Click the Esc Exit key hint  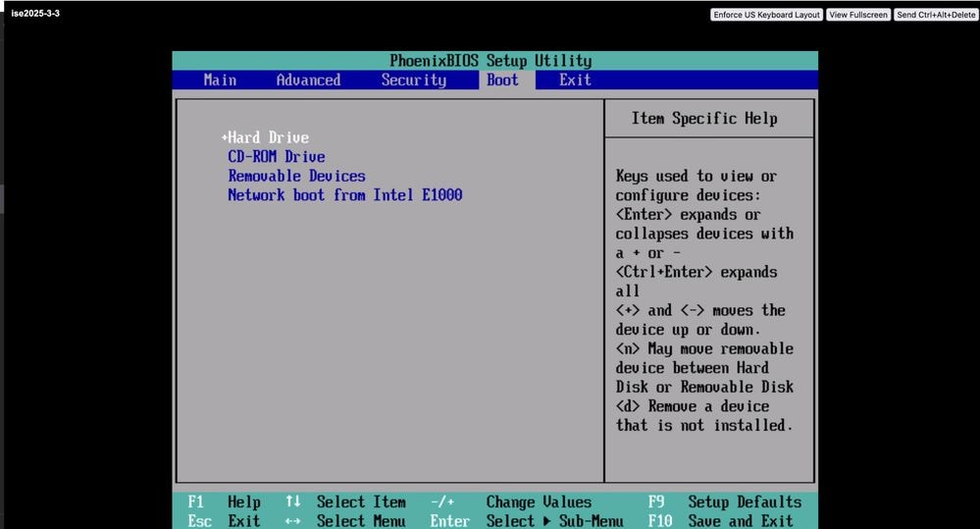(x=224, y=521)
